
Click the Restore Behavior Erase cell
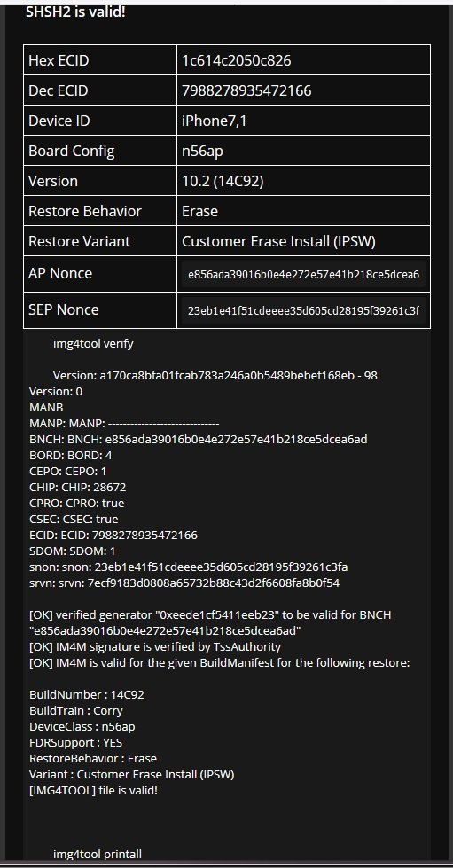click(x=303, y=211)
